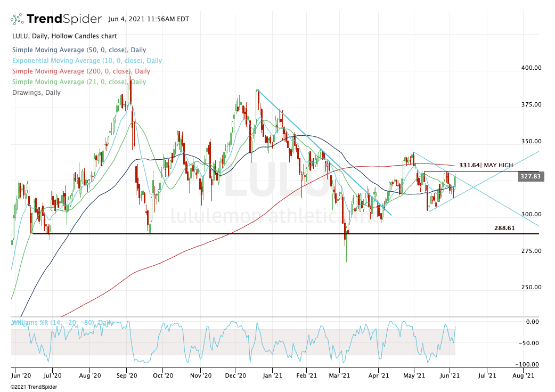Viewport: 555px width, 392px height.
Task: Click the 350.00 price axis label
Action: coord(531,141)
